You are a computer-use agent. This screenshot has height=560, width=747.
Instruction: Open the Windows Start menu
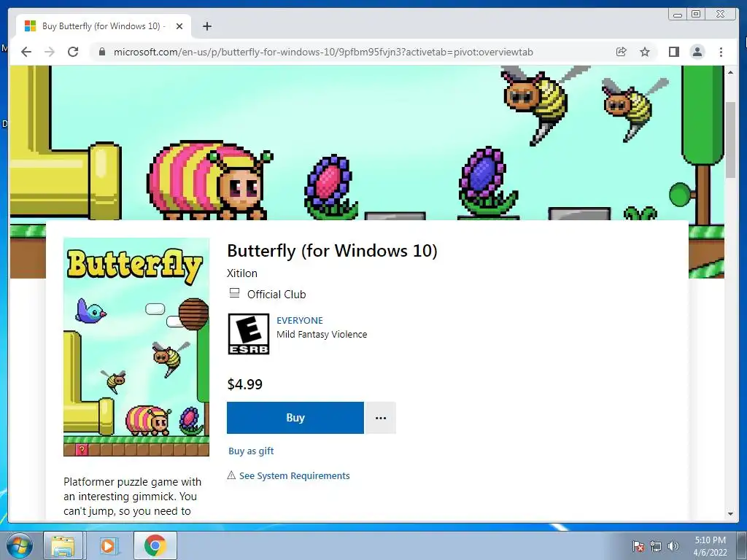coord(19,545)
